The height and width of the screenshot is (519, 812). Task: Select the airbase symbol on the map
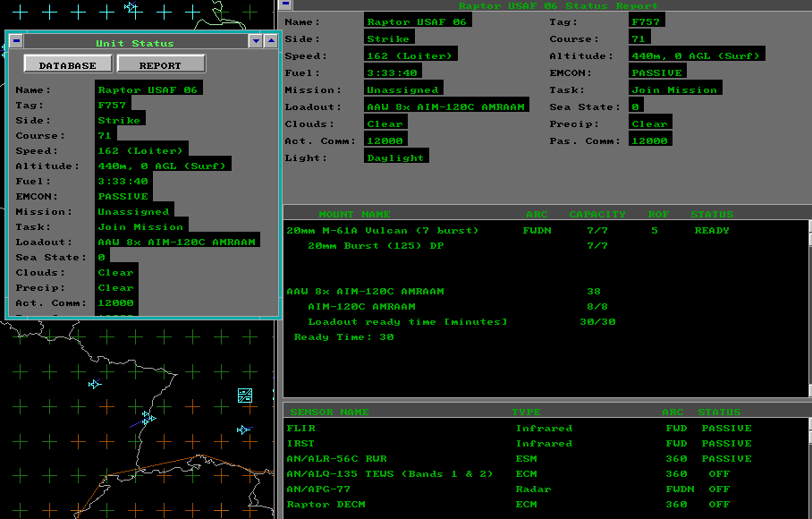click(x=245, y=396)
